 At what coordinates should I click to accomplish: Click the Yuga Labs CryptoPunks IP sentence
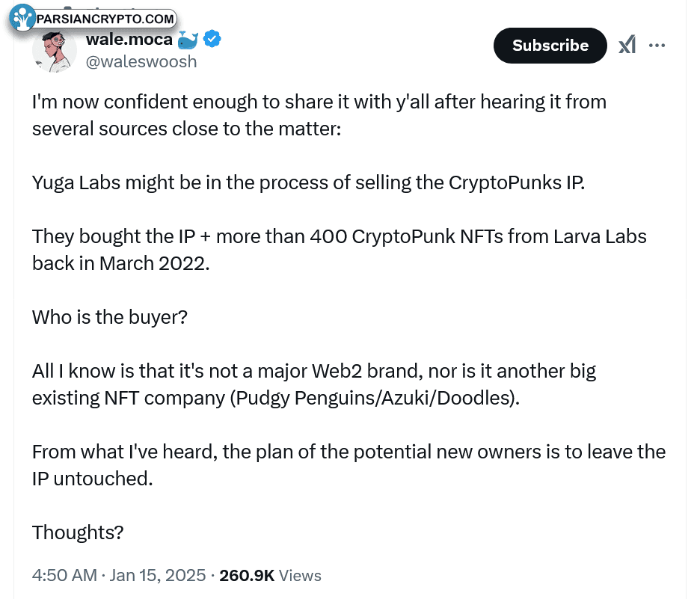click(308, 183)
